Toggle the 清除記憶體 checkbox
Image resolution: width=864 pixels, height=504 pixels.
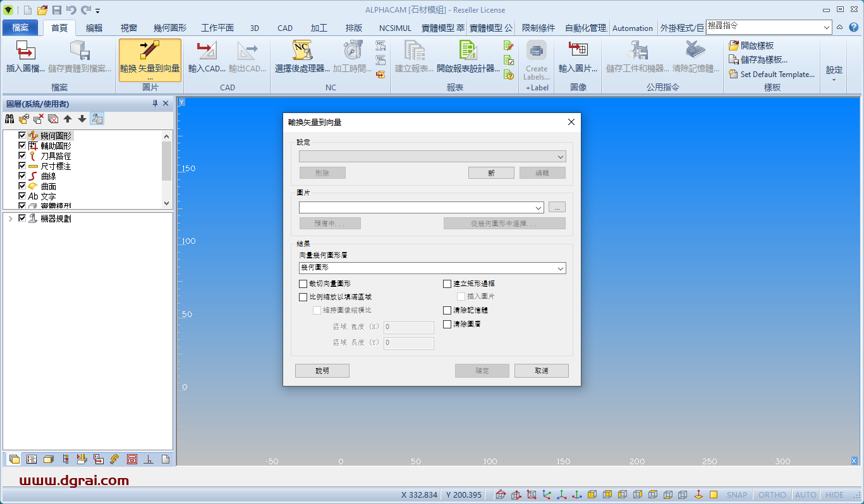[447, 311]
